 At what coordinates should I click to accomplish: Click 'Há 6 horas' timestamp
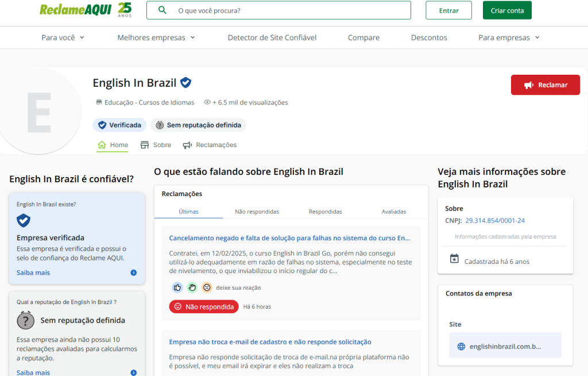click(x=257, y=307)
